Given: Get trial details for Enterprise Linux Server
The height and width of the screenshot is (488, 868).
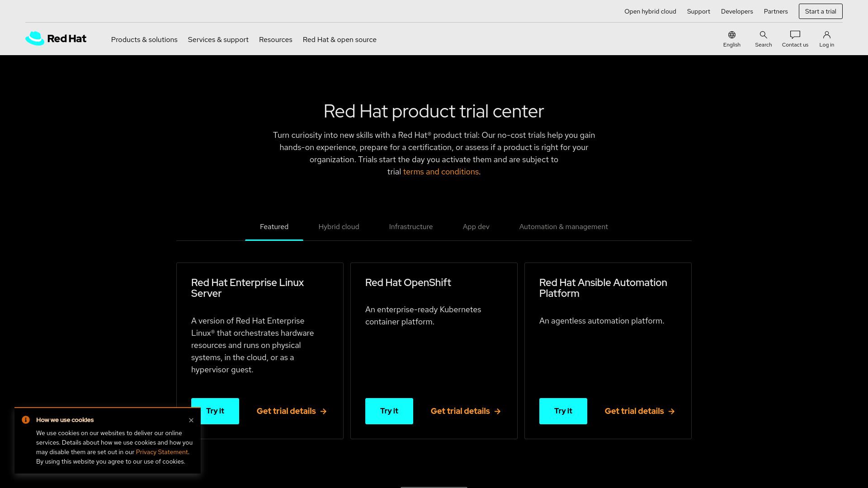Looking at the screenshot, I should [292, 411].
